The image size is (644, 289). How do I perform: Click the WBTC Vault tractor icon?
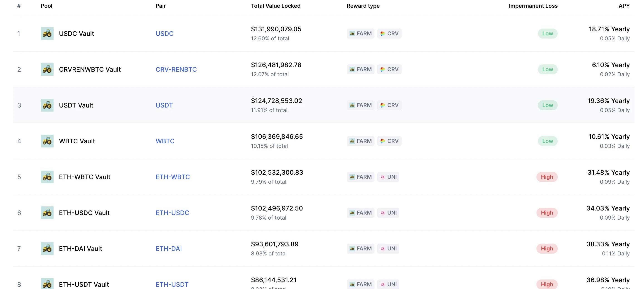[47, 141]
